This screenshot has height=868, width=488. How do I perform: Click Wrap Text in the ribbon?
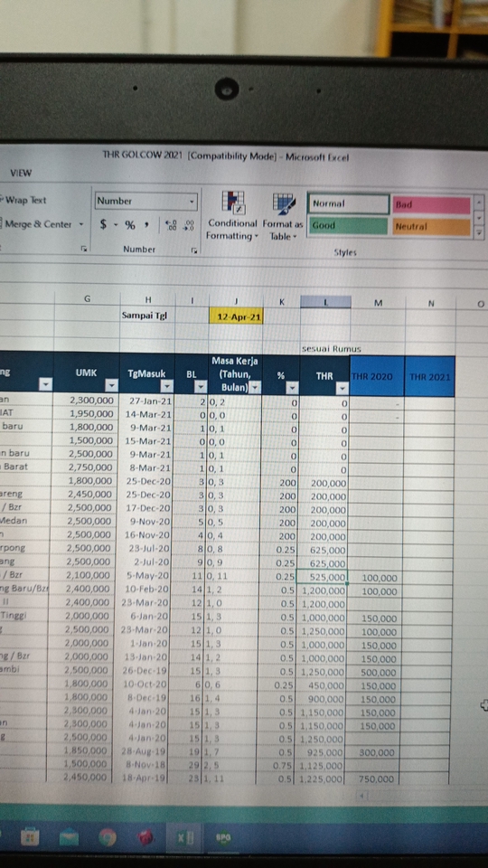(23, 201)
